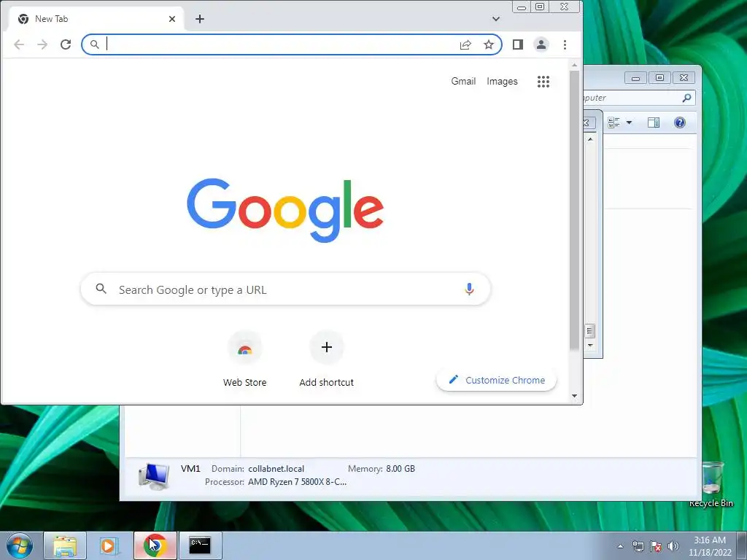Select the 8.00 GB memory value
The width and height of the screenshot is (747, 560).
click(400, 469)
